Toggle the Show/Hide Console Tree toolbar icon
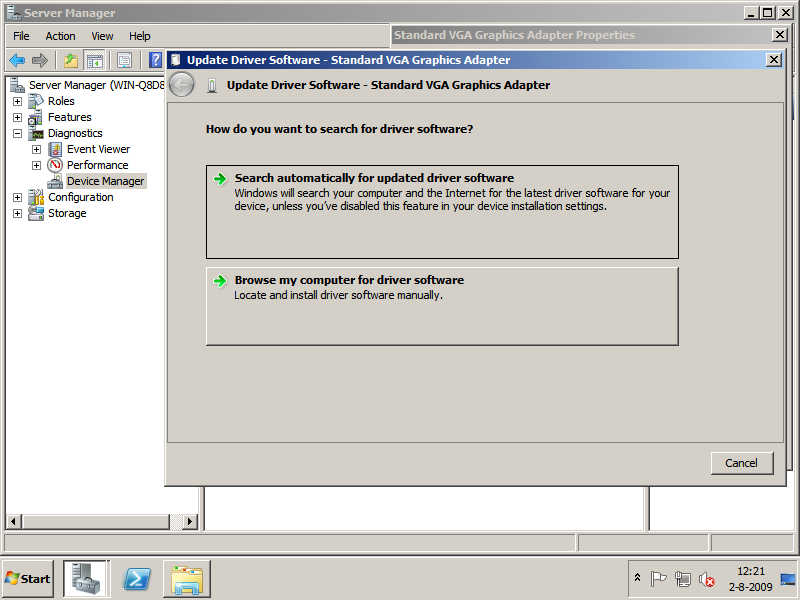The image size is (800, 600). click(x=94, y=61)
